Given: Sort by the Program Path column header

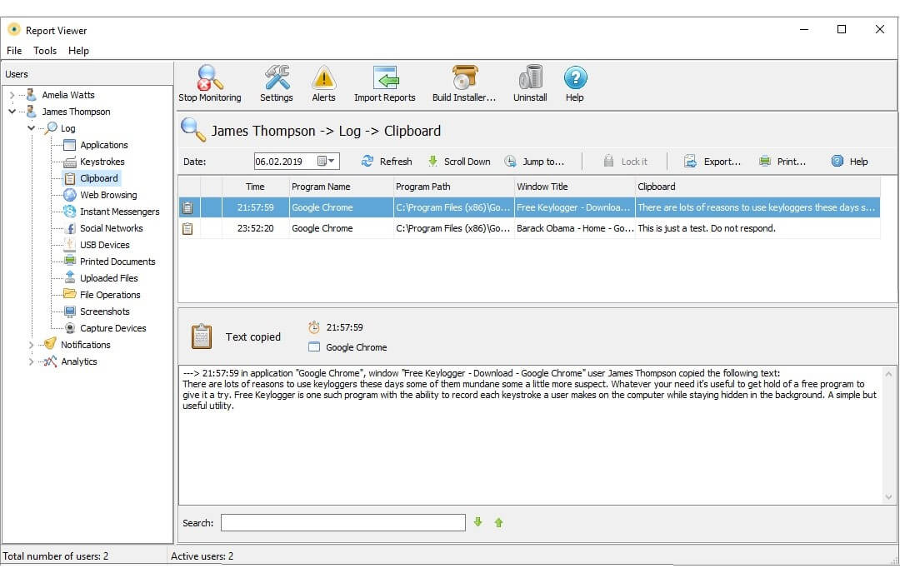Looking at the screenshot, I should coord(453,187).
